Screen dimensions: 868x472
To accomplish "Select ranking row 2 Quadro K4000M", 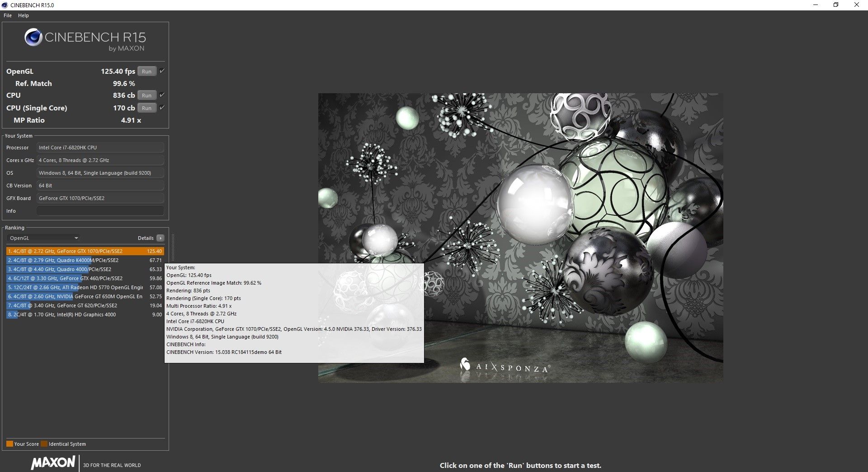I will [85, 260].
